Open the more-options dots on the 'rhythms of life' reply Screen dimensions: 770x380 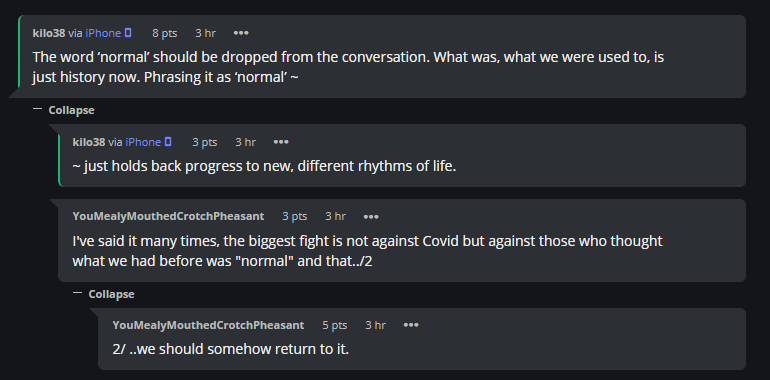coord(281,142)
